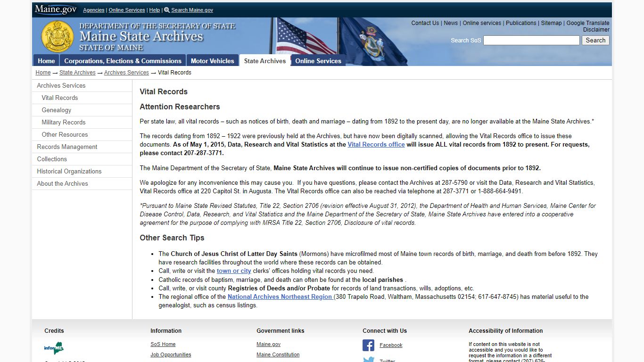Screen dimensions: 644x362
Task: Follow the Vital Records office link
Action: (376, 145)
